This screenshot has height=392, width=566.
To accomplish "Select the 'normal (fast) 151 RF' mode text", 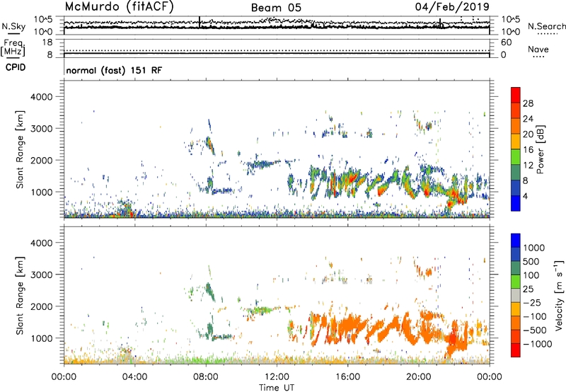I will click(x=114, y=70).
